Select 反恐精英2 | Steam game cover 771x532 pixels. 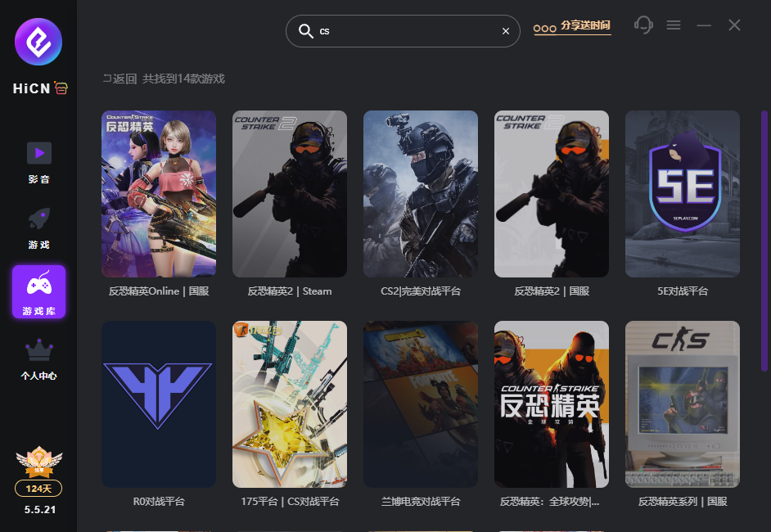coord(290,194)
